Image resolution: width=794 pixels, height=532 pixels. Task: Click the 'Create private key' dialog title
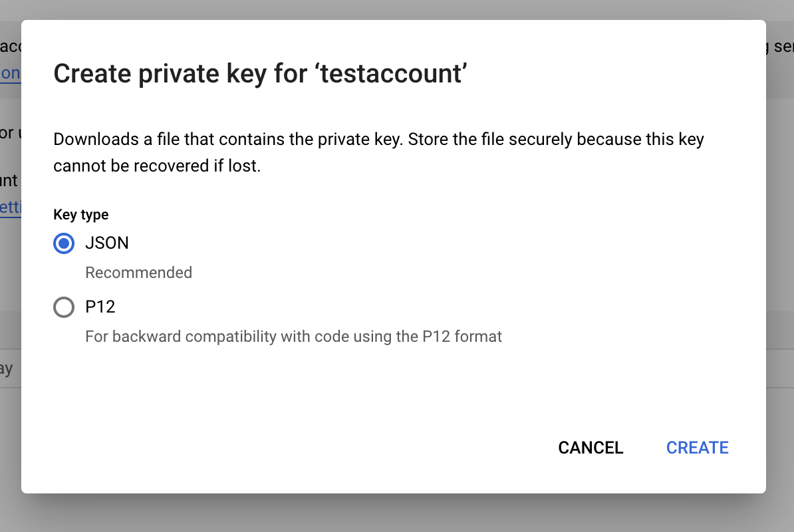[x=261, y=73]
